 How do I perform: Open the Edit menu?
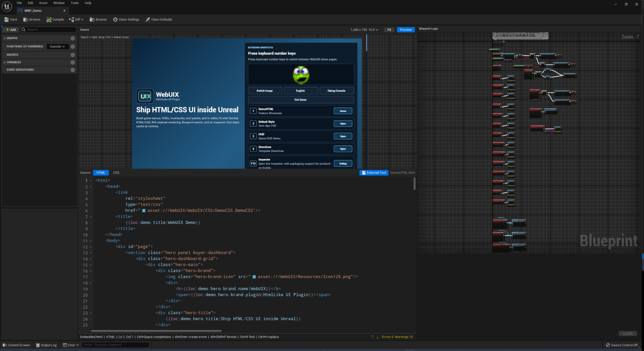click(x=31, y=3)
